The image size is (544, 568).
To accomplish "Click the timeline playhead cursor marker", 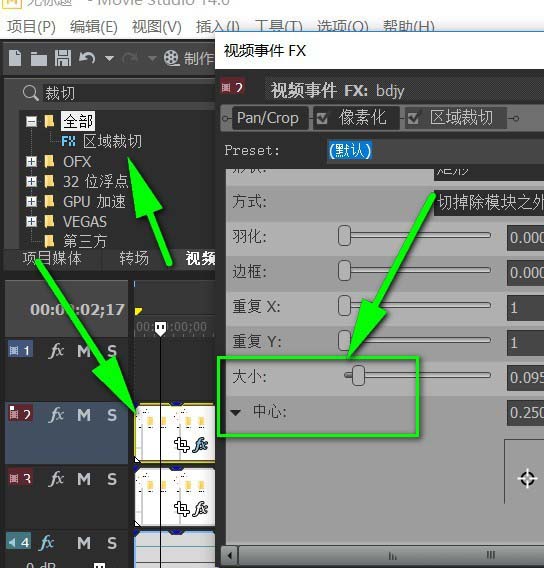I will point(160,328).
